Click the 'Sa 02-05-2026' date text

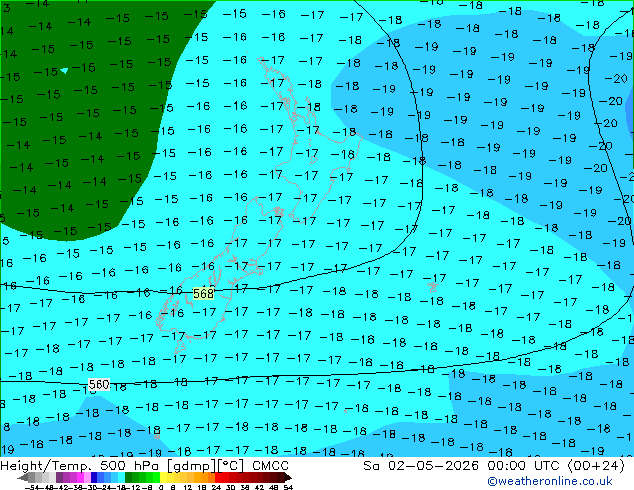pos(421,466)
